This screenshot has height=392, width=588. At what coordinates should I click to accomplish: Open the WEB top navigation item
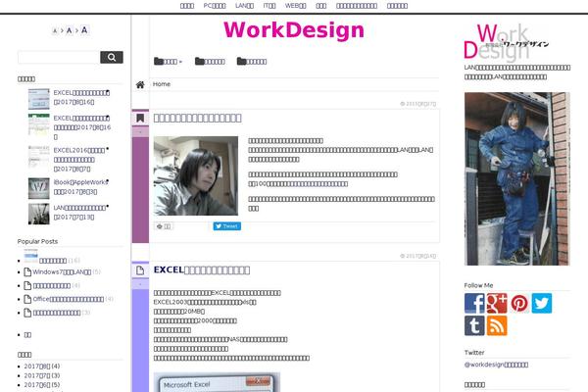pyautogui.click(x=296, y=6)
